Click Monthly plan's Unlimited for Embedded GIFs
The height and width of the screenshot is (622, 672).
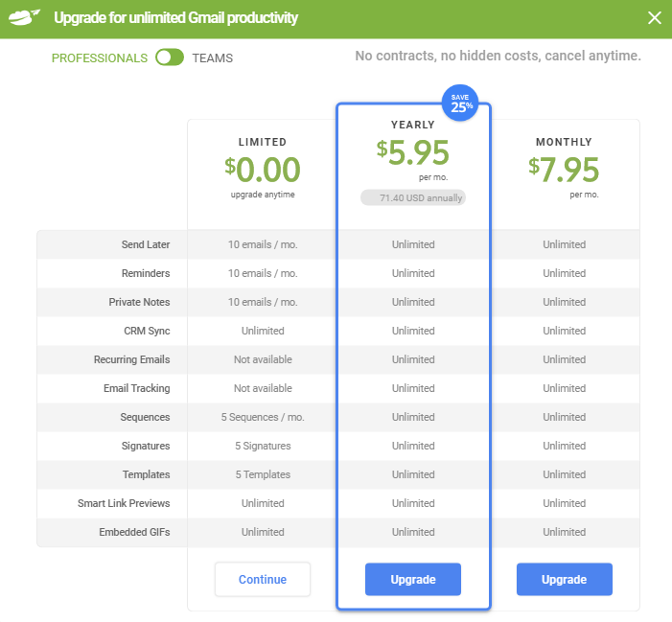[564, 532]
